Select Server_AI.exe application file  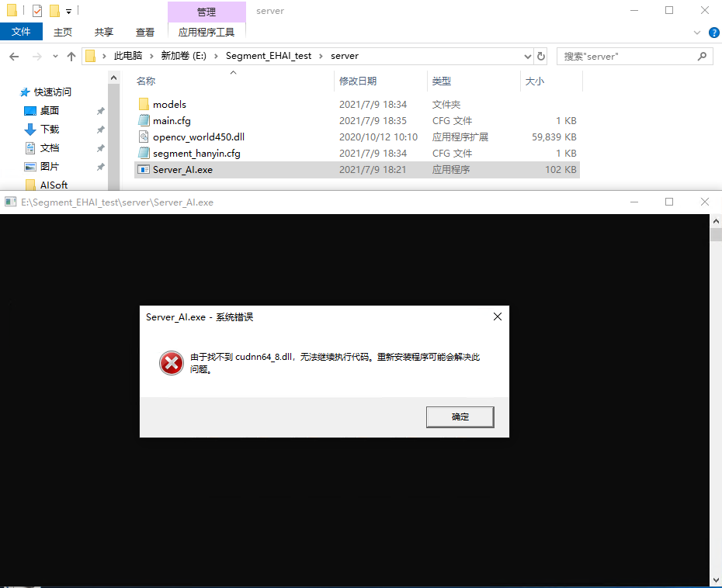182,169
